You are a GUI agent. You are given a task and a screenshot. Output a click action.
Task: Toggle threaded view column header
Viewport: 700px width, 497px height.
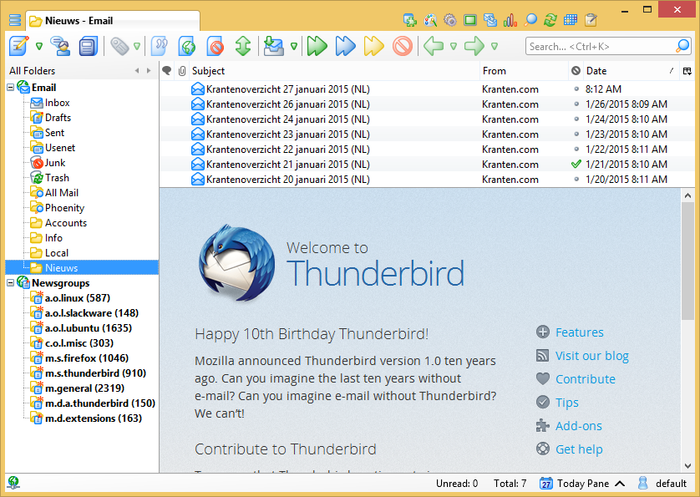tap(167, 71)
